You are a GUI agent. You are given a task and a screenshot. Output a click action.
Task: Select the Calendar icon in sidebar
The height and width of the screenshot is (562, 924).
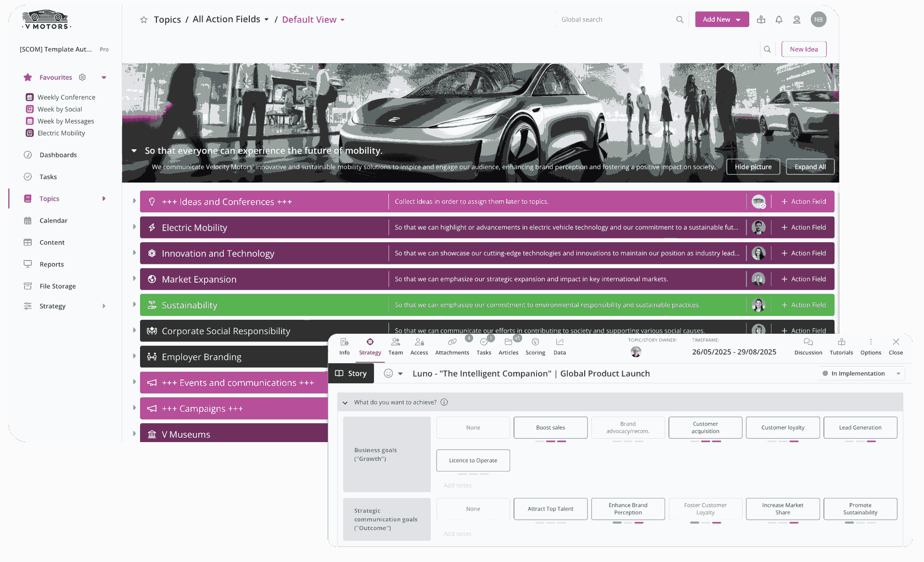[28, 221]
